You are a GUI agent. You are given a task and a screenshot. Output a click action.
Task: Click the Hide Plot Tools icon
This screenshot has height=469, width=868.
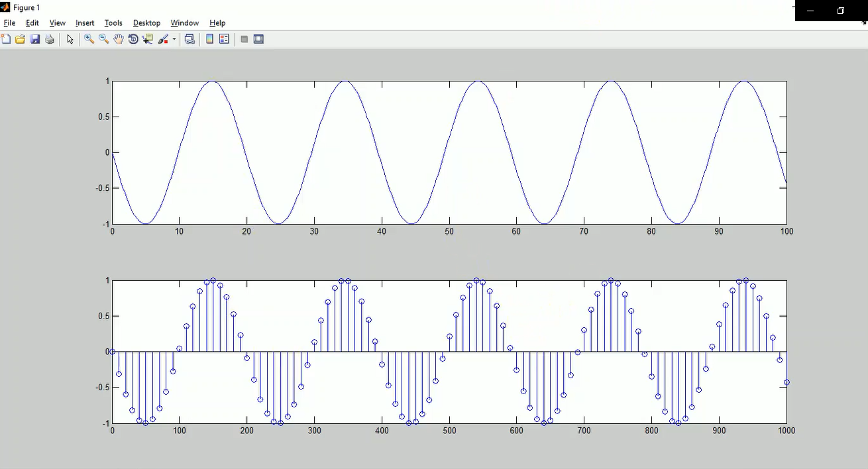pos(244,39)
